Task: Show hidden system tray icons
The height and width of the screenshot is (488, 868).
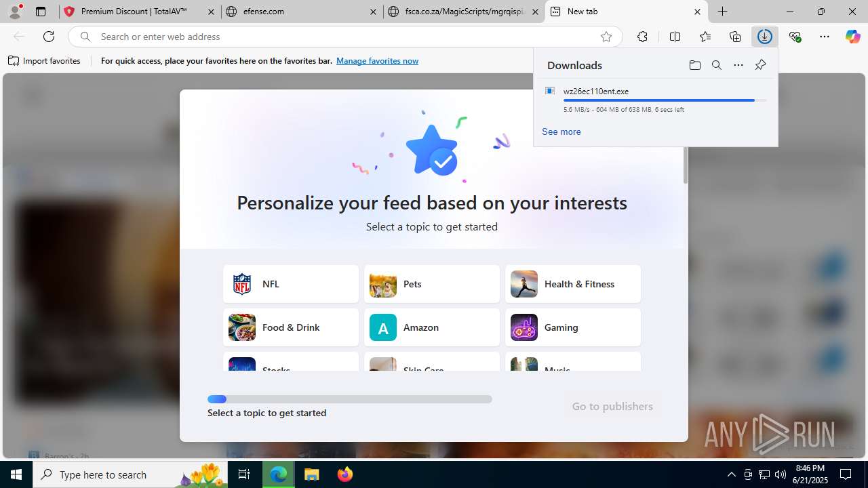Action: point(731,474)
